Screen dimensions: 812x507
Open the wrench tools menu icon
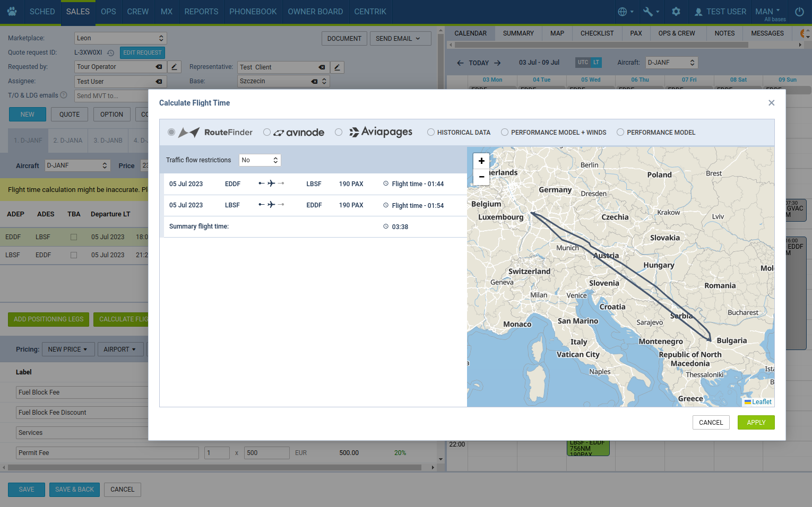pyautogui.click(x=651, y=12)
